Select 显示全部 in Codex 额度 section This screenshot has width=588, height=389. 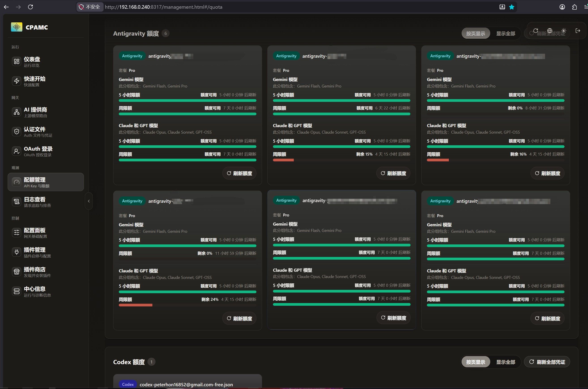[505, 362]
